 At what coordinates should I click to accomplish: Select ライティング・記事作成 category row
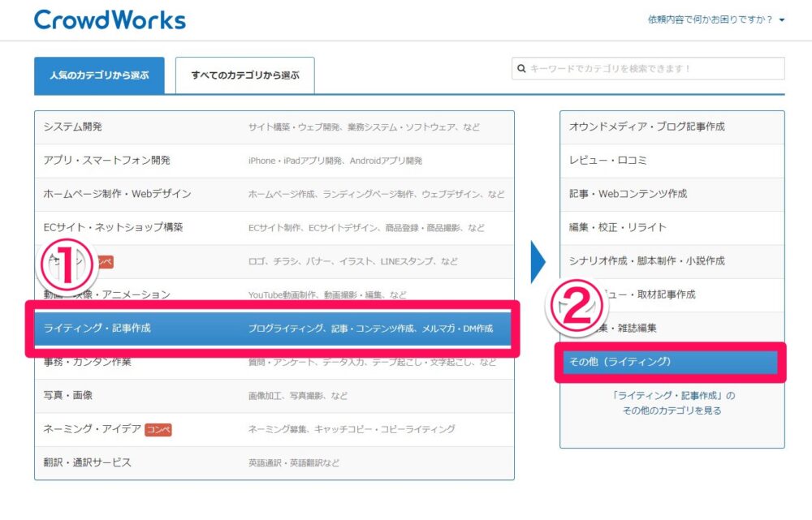click(x=97, y=329)
